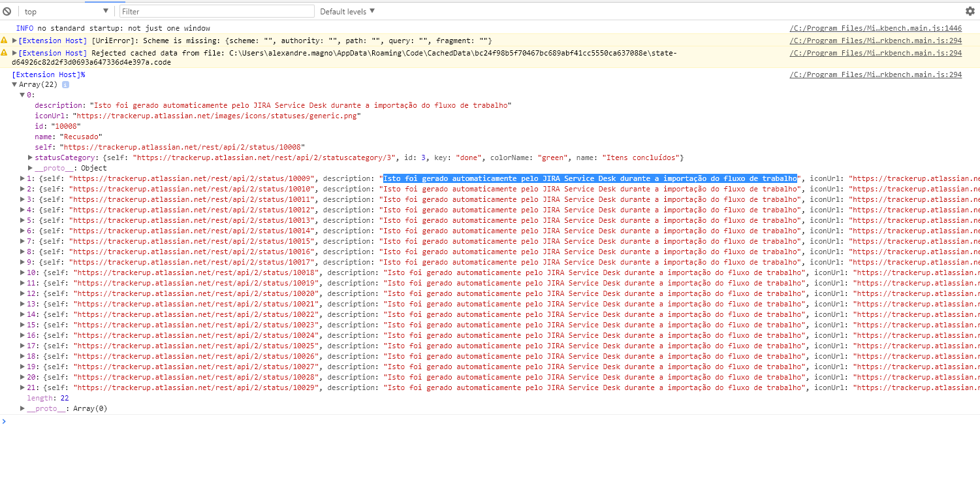Image resolution: width=980 pixels, height=492 pixels.
Task: Expand array item 4 with status/10012
Action: 23,210
